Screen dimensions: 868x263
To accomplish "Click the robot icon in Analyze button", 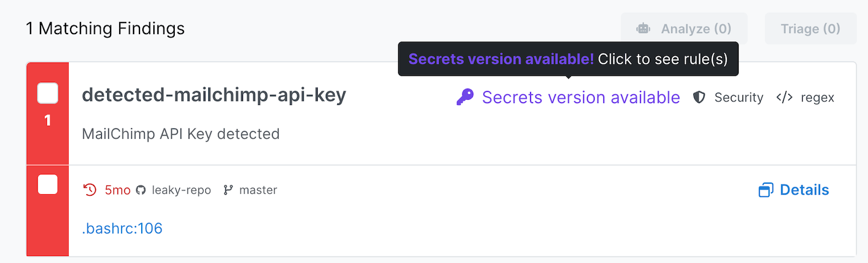I will [x=643, y=28].
